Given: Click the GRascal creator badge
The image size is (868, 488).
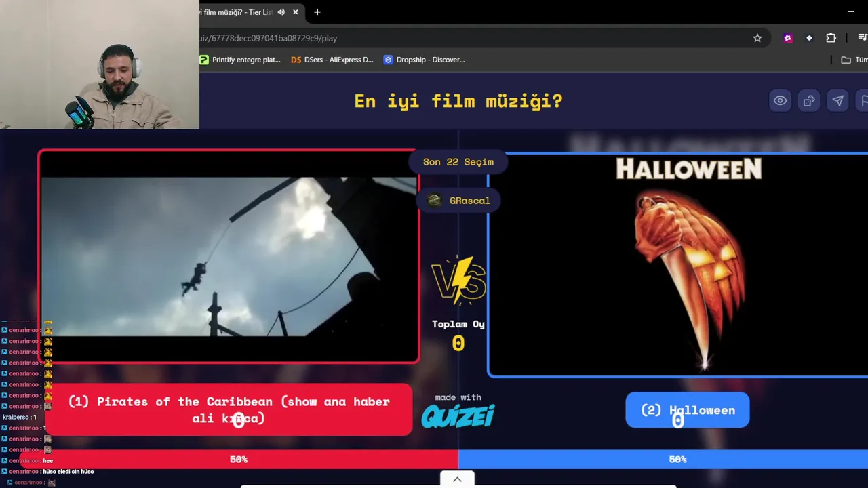Looking at the screenshot, I should pos(458,201).
